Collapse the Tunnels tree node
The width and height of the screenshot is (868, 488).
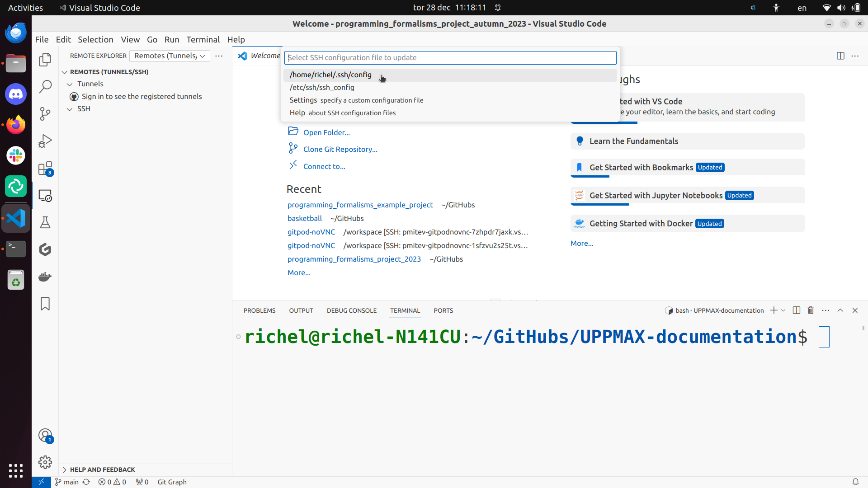(x=70, y=84)
